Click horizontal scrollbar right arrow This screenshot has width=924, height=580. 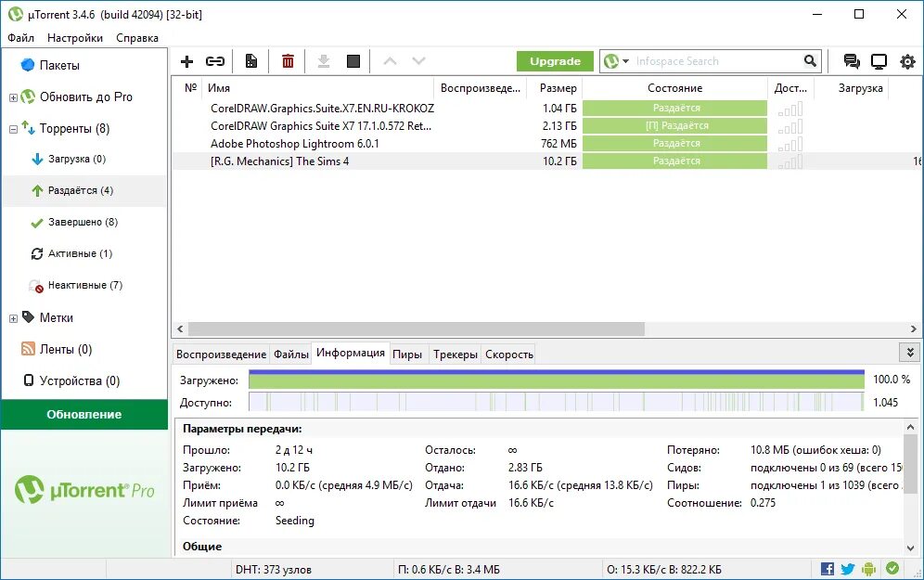(x=914, y=329)
